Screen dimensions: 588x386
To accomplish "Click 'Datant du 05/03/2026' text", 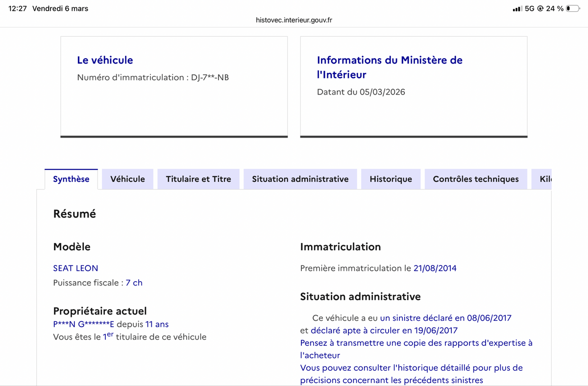I will 361,92.
